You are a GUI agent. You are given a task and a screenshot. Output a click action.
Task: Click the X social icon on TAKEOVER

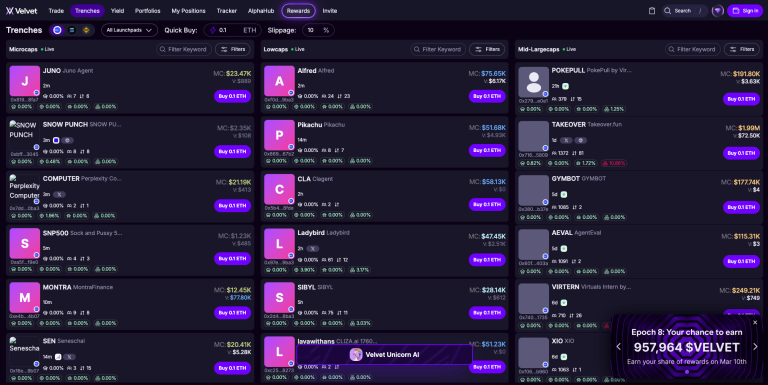(566, 140)
